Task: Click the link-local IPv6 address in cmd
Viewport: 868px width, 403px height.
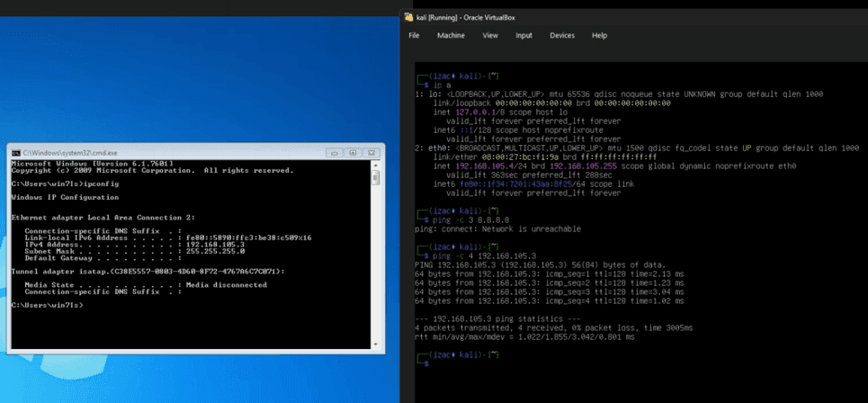Action: (x=248, y=237)
